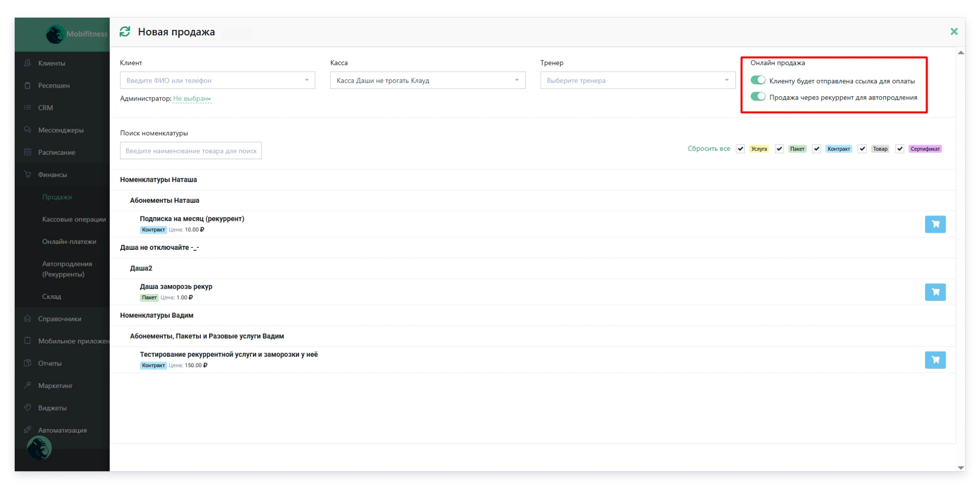This screenshot has width=980, height=486.
Task: Uncheck the Товар filter checkbox
Action: coord(862,149)
